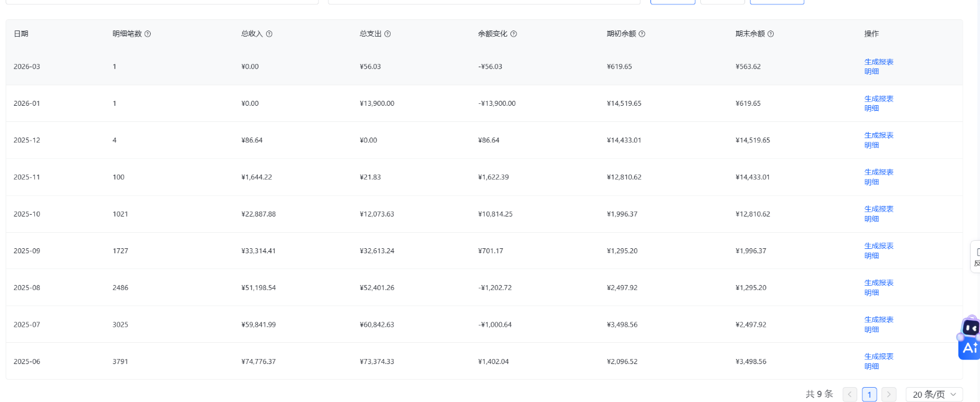Click 明细 for 2025-06 row
The width and height of the screenshot is (980, 402).
coord(872,367)
